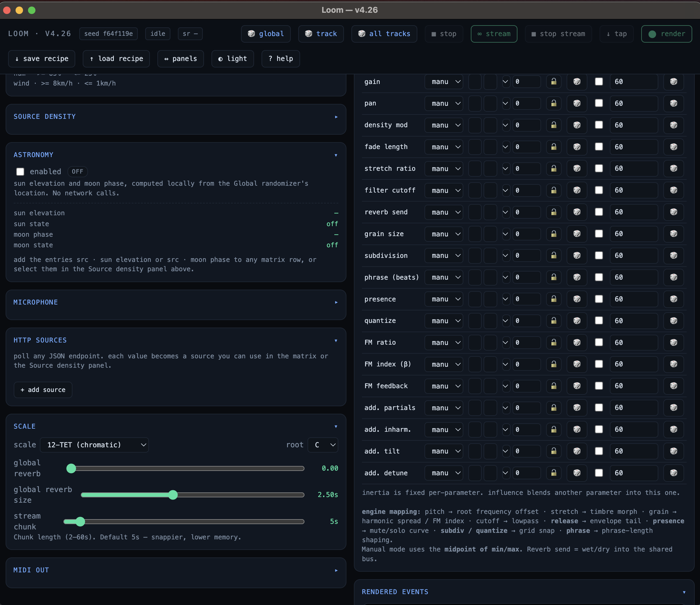Tick the checkbox in add. detune row

[x=599, y=473]
